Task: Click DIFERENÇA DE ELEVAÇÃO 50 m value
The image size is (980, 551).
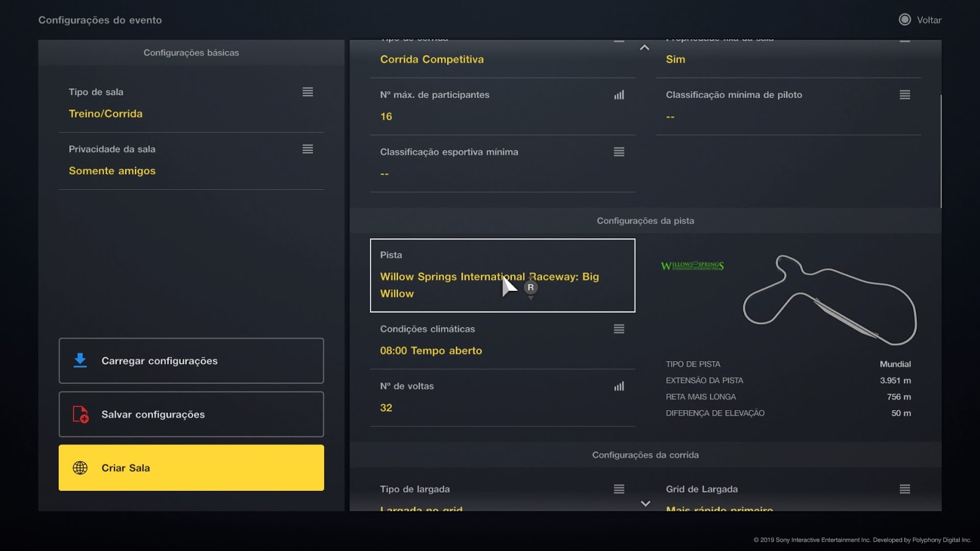Action: [x=901, y=413]
